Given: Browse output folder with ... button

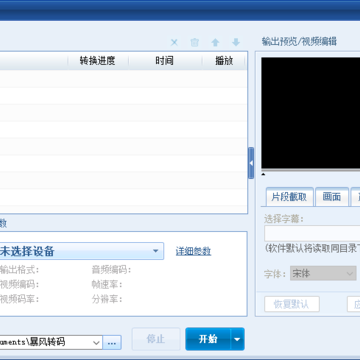Looking at the screenshot, I should click(112, 343).
